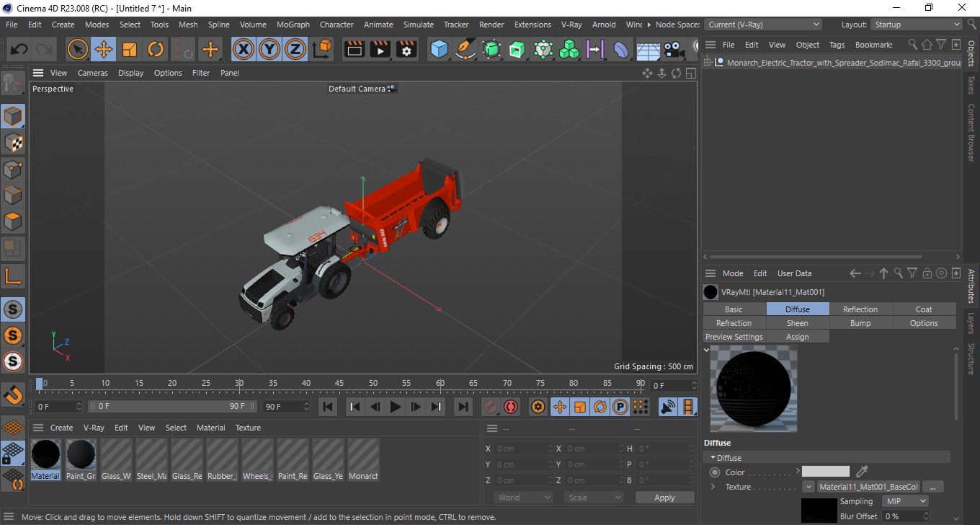Open the World coordinate system dropdown
Image resolution: width=980 pixels, height=525 pixels.
coord(524,498)
